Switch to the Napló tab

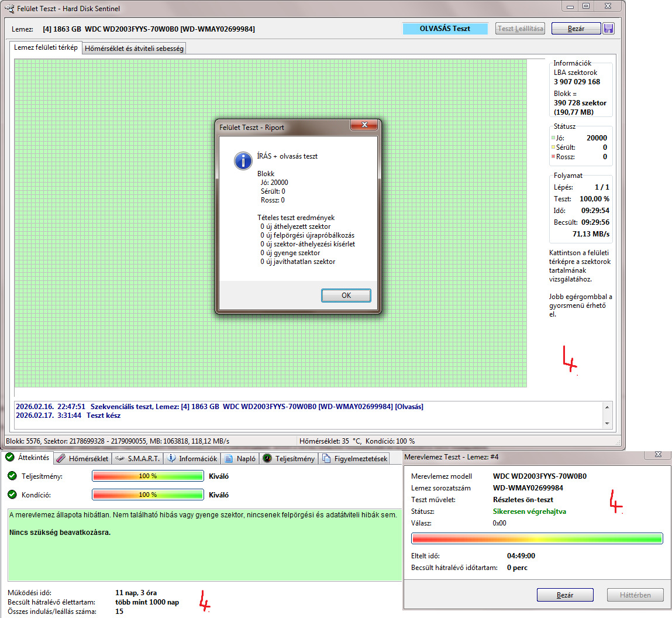pos(240,458)
